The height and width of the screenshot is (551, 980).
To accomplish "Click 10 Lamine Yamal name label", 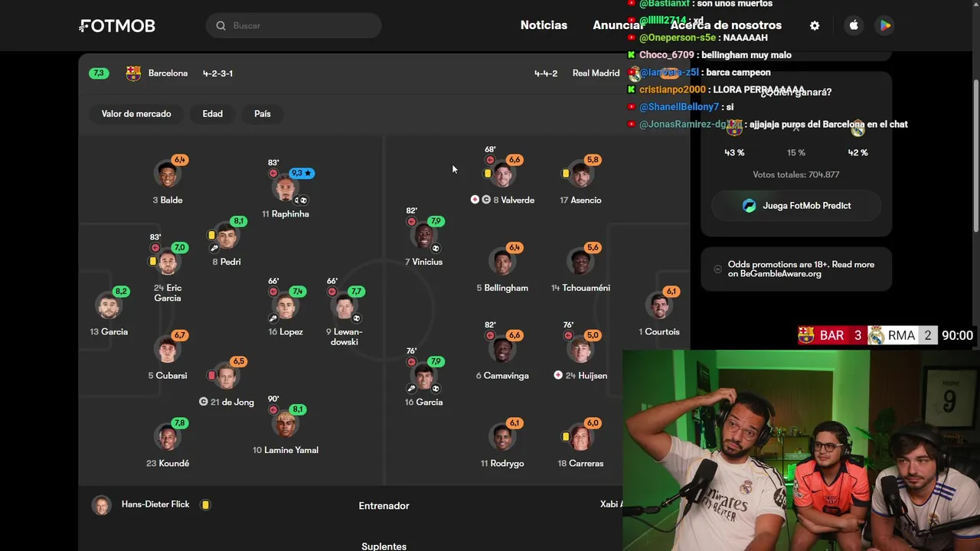I will (286, 450).
